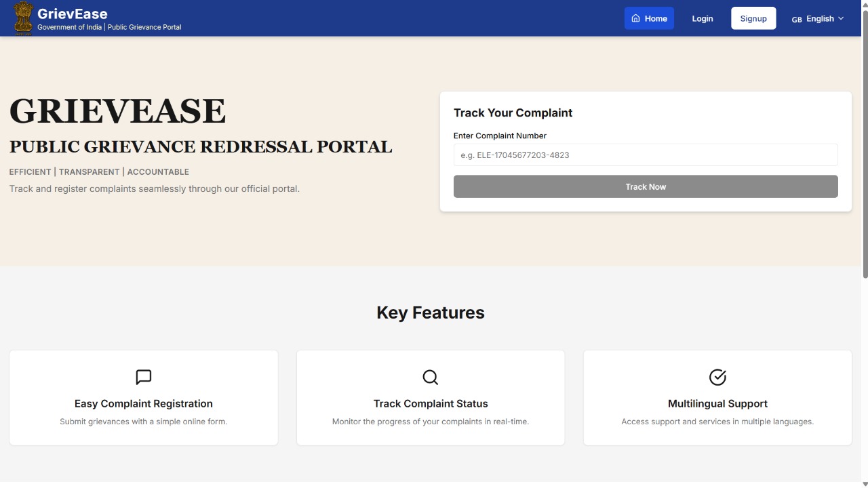Click the magnifying glass Track Complaint Status icon

(x=430, y=377)
